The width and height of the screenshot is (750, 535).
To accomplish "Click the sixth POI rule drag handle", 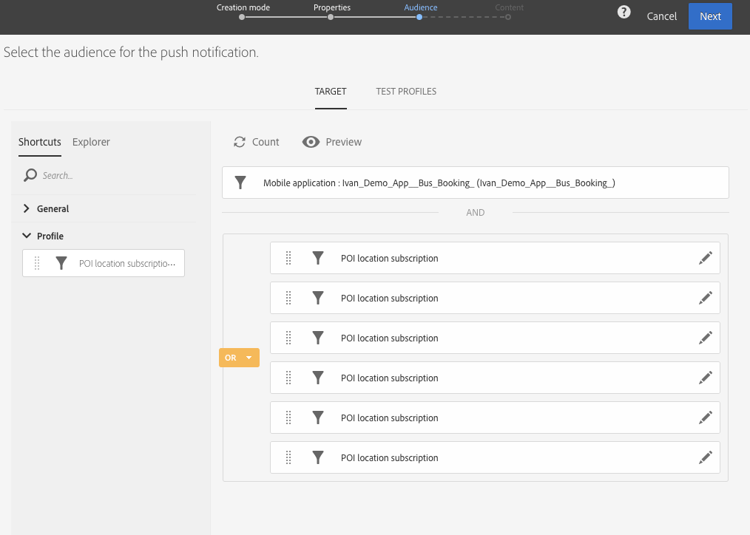I will click(x=288, y=458).
